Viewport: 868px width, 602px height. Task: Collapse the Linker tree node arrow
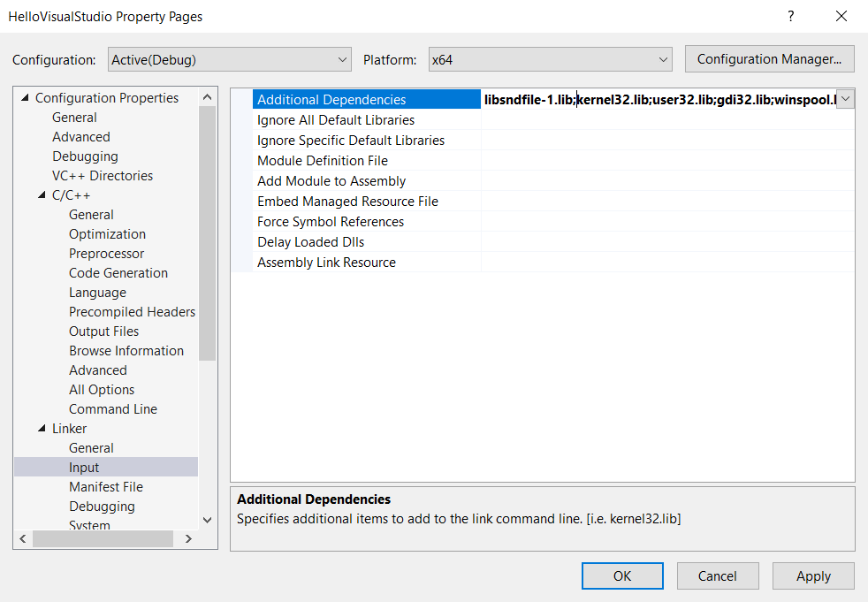coord(42,428)
